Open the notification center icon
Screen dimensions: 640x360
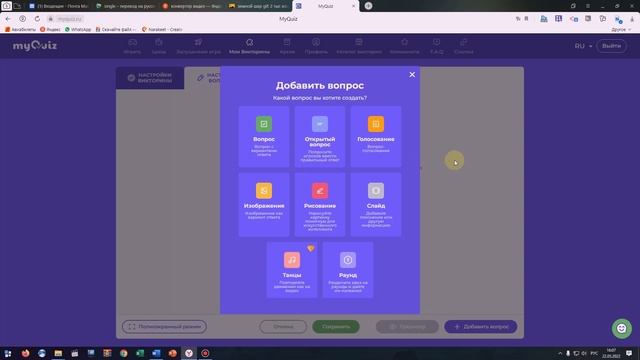(x=629, y=353)
